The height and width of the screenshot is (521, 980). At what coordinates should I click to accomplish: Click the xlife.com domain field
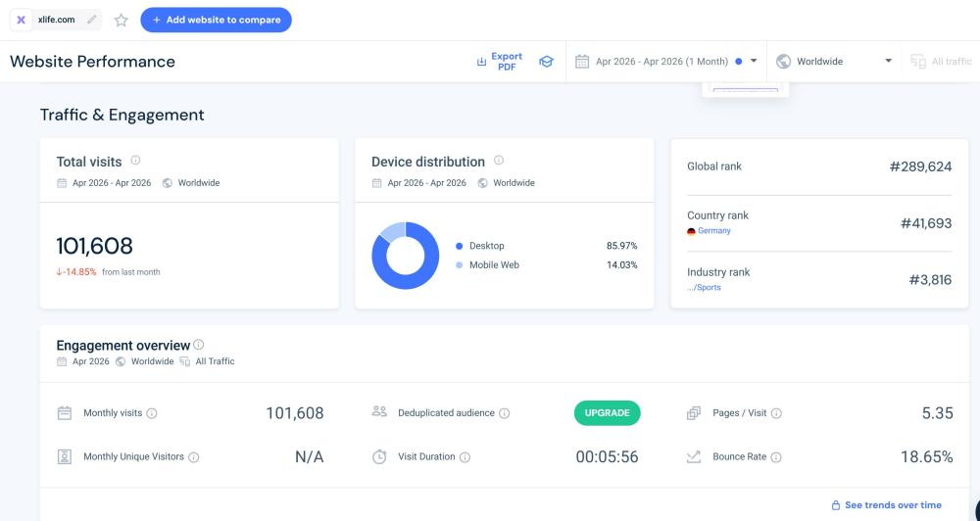[56, 20]
